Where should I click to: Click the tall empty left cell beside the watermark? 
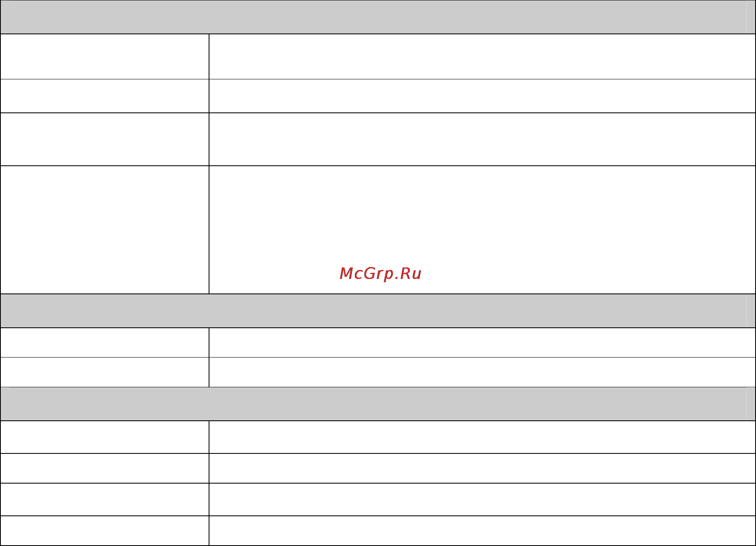tap(105, 230)
